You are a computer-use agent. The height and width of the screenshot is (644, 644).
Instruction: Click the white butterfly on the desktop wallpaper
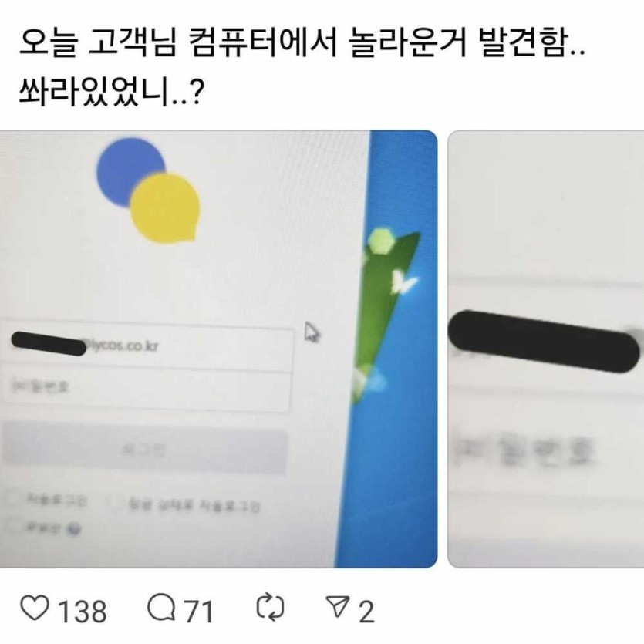[x=403, y=282]
